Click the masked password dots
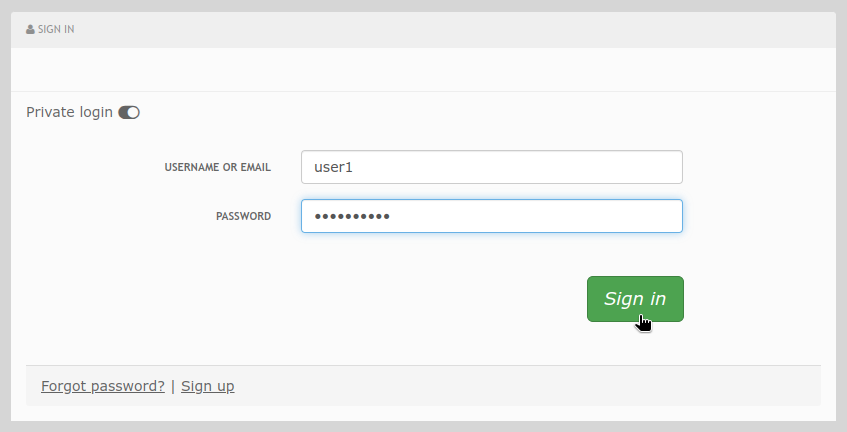This screenshot has width=847, height=432. click(x=352, y=217)
